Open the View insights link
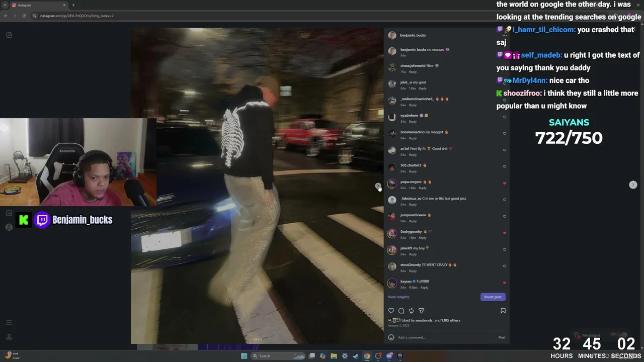Image resolution: width=644 pixels, height=362 pixels. (x=398, y=297)
